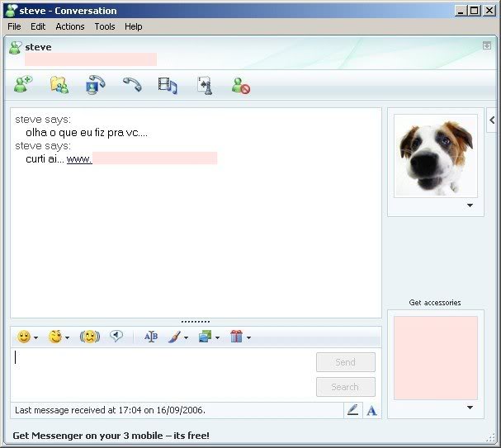Click contact name steve in header
Viewport: 501px width, 448px height.
(38, 47)
